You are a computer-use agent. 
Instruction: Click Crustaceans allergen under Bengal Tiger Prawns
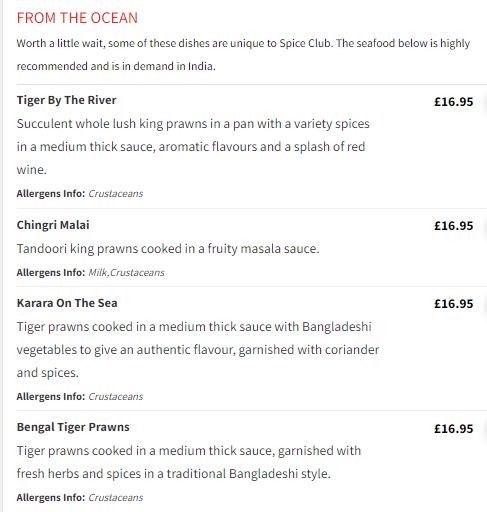[x=116, y=498]
